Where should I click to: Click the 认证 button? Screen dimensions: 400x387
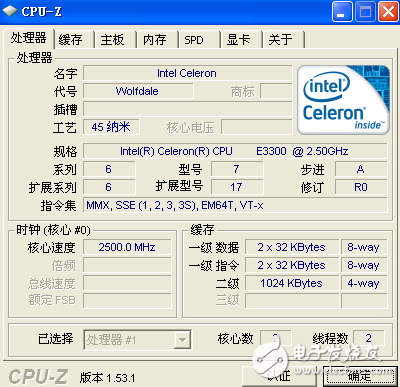tap(279, 376)
